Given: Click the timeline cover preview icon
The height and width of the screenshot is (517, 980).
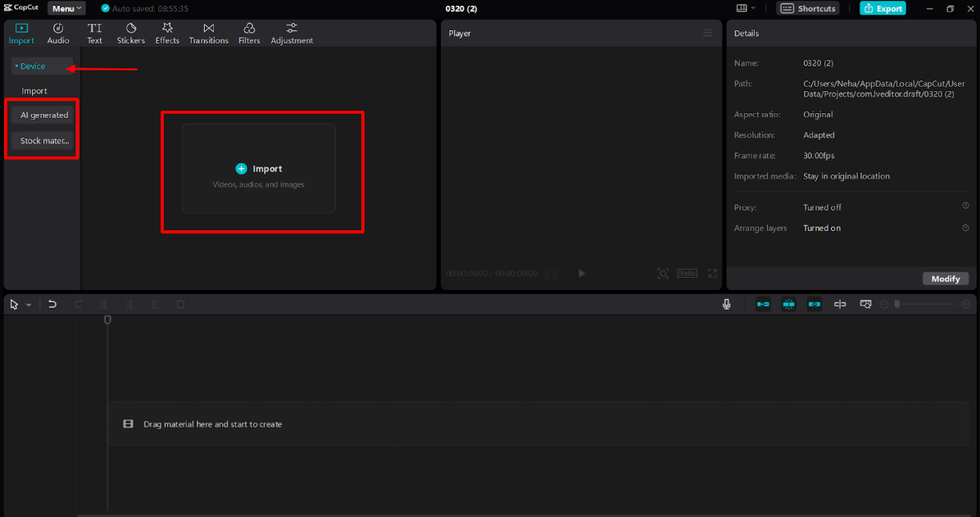Looking at the screenshot, I should pos(865,305).
